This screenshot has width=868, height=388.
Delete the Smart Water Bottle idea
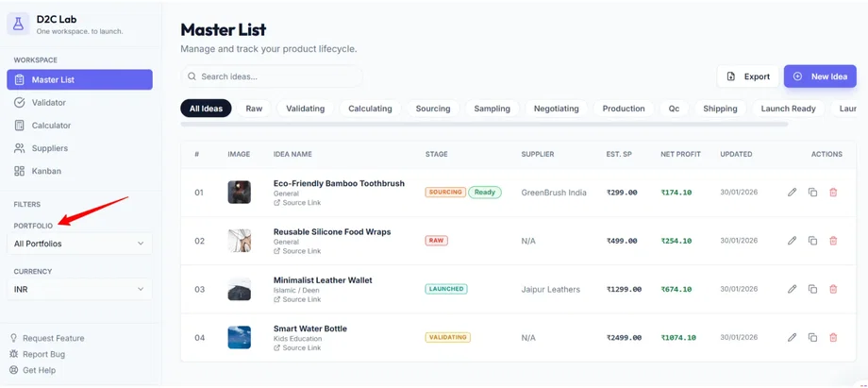[x=833, y=337]
